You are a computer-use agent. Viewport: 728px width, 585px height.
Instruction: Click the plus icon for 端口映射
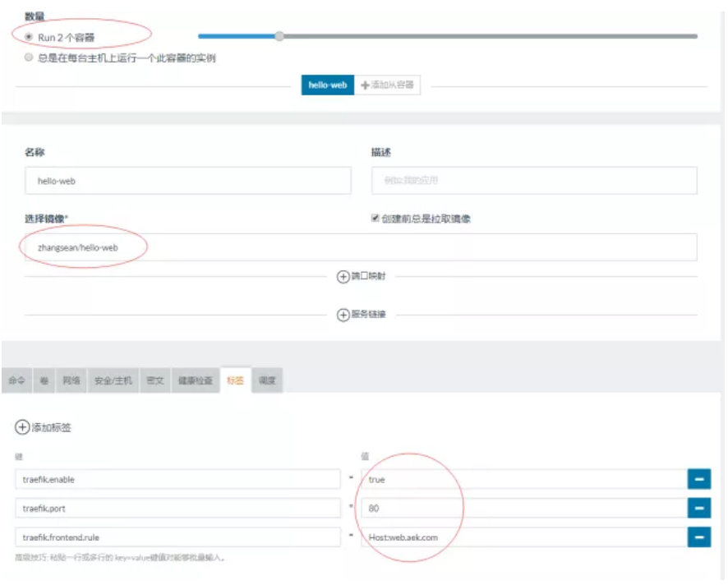[343, 277]
